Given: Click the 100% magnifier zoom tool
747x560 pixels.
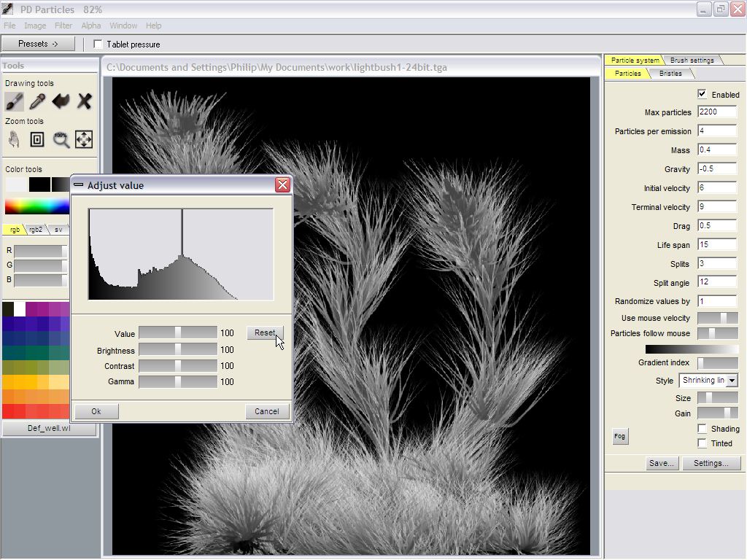Looking at the screenshot, I should pyautogui.click(x=61, y=139).
